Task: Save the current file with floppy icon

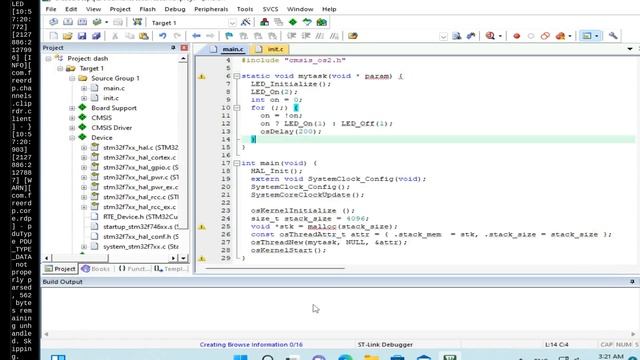Action: [x=82, y=36]
